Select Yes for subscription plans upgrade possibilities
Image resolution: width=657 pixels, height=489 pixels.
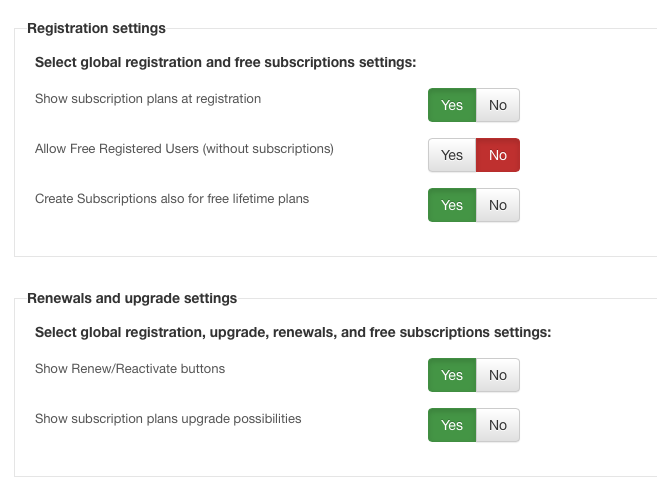[x=452, y=425]
